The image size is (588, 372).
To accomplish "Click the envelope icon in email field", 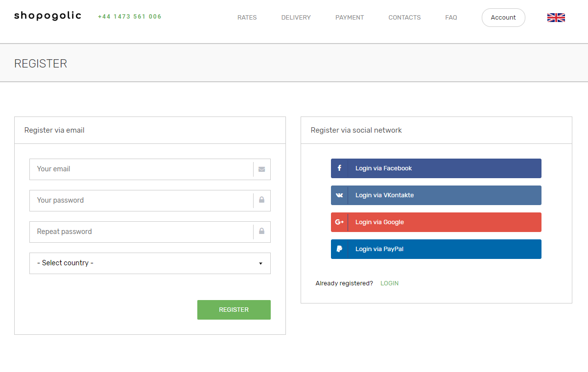I will (x=261, y=169).
